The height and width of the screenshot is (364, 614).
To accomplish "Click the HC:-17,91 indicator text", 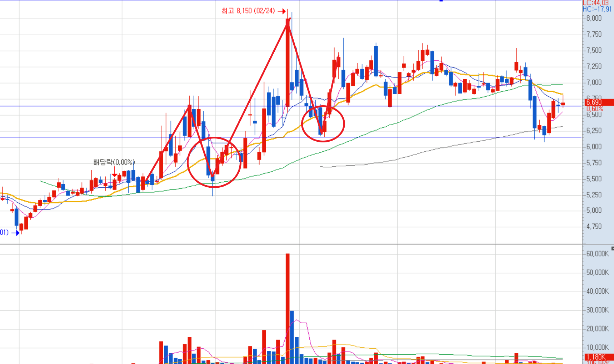I will (597, 9).
